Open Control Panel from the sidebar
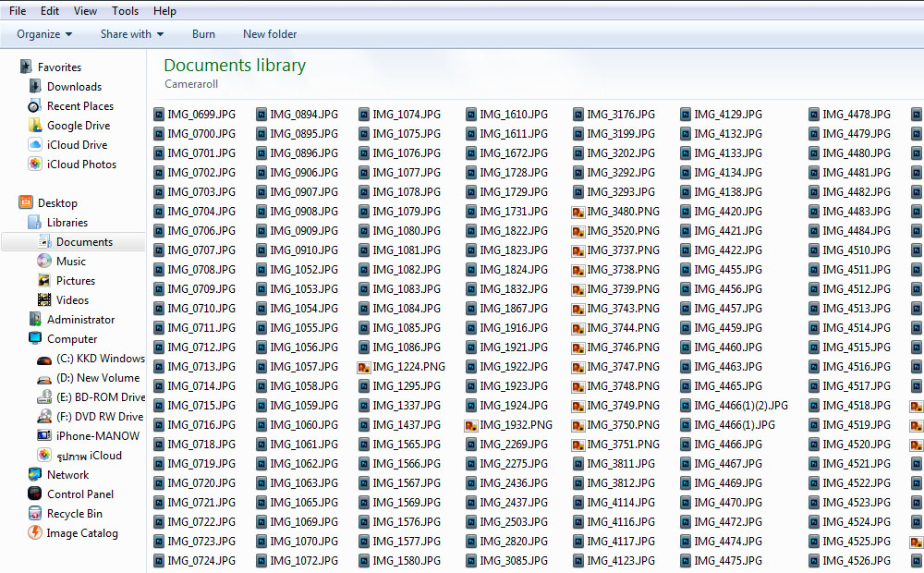Image resolution: width=924 pixels, height=573 pixels. click(74, 494)
